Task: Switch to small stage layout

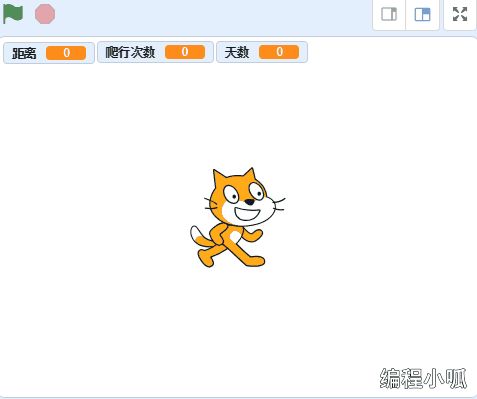Action: 389,14
